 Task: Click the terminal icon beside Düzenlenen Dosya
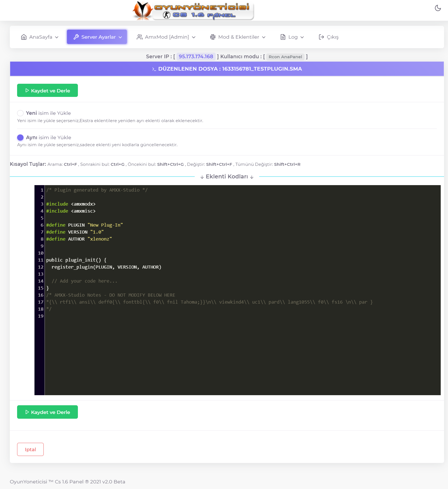(x=154, y=69)
